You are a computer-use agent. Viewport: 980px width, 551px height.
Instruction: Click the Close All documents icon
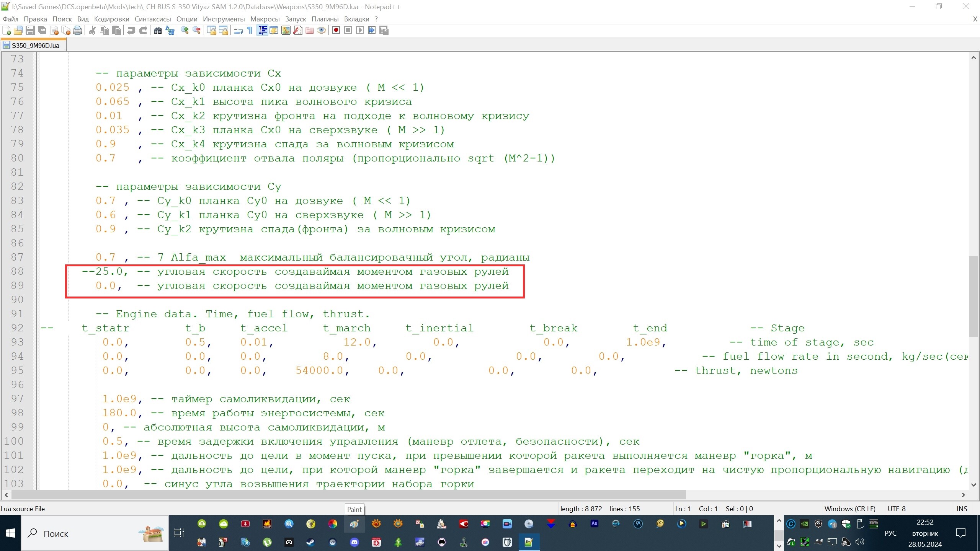[66, 30]
